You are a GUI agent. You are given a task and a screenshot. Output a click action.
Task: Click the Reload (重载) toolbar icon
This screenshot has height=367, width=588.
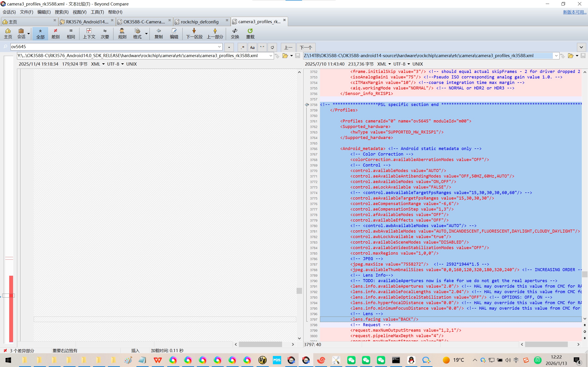(x=250, y=31)
